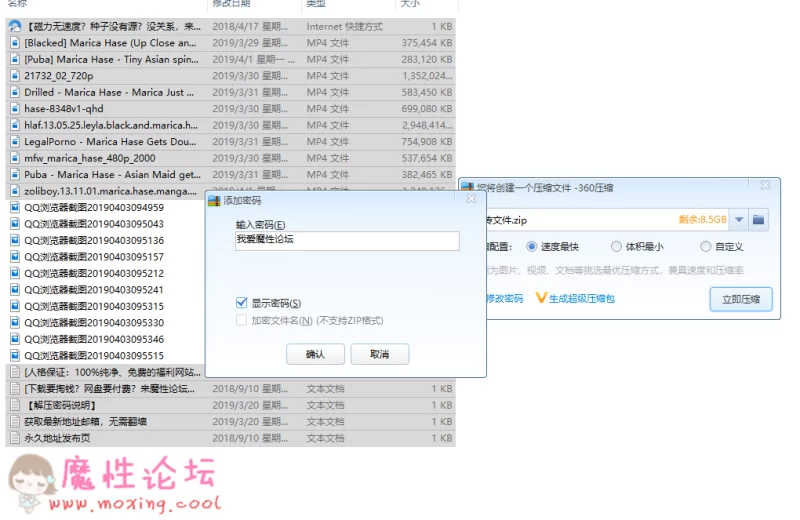Select the 体积最小 radio option
800x520 pixels.
(x=616, y=246)
